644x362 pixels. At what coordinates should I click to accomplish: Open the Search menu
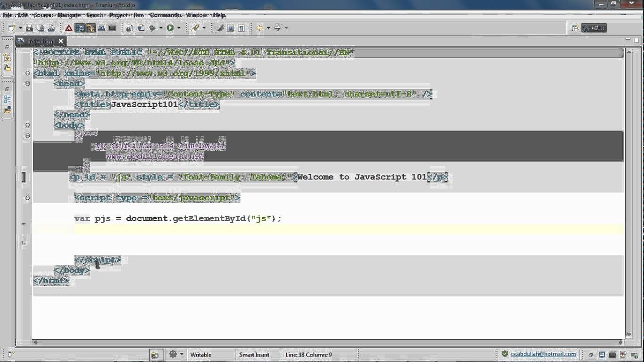pos(95,15)
